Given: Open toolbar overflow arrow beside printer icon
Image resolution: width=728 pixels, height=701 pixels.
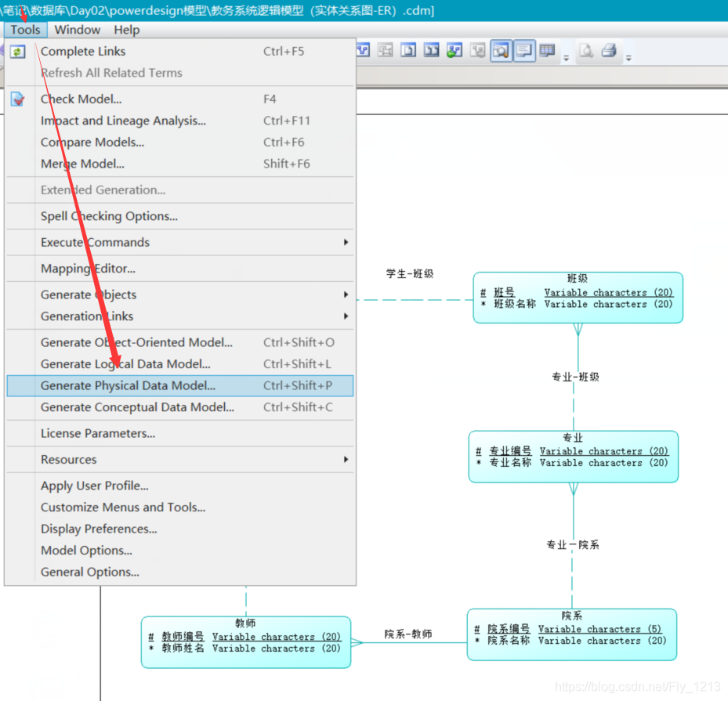Looking at the screenshot, I should point(628,59).
